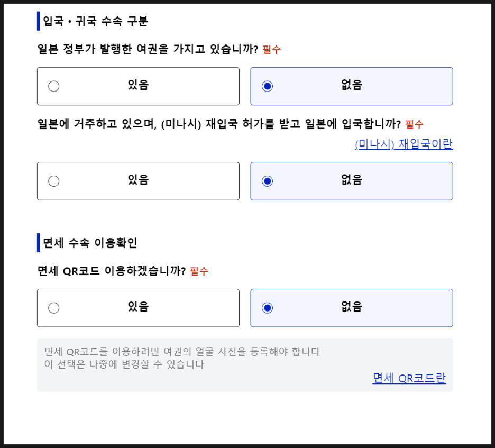This screenshot has height=448, width=495.
Task: Click the selected radio indicator in first 없음 option
Action: click(x=267, y=86)
